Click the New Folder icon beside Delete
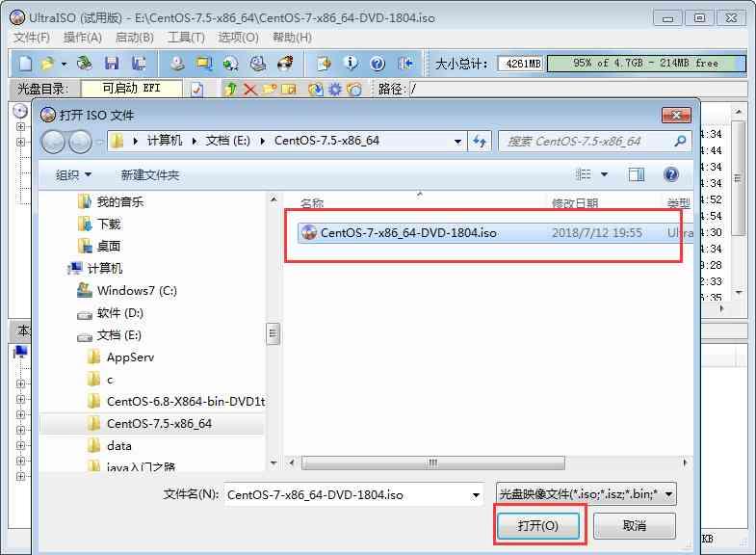This screenshot has width=756, height=555. tap(269, 90)
